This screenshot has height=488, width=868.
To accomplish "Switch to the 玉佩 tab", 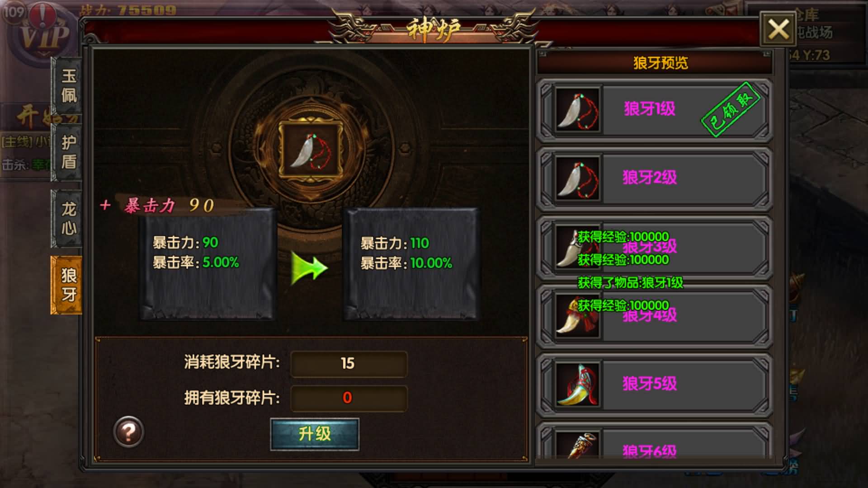I will coord(68,85).
